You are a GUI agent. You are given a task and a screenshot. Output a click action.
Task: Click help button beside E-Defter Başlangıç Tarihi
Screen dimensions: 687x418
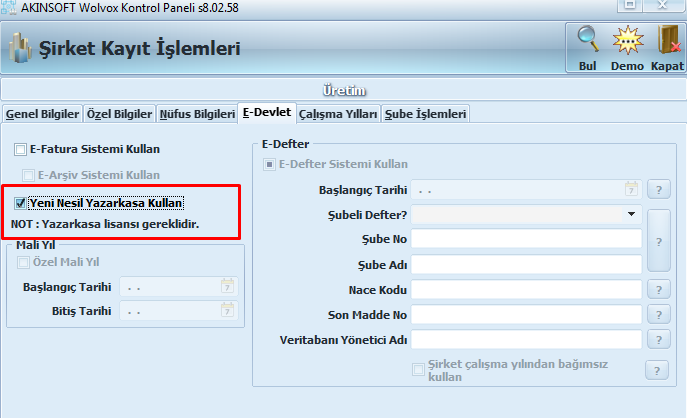[659, 190]
